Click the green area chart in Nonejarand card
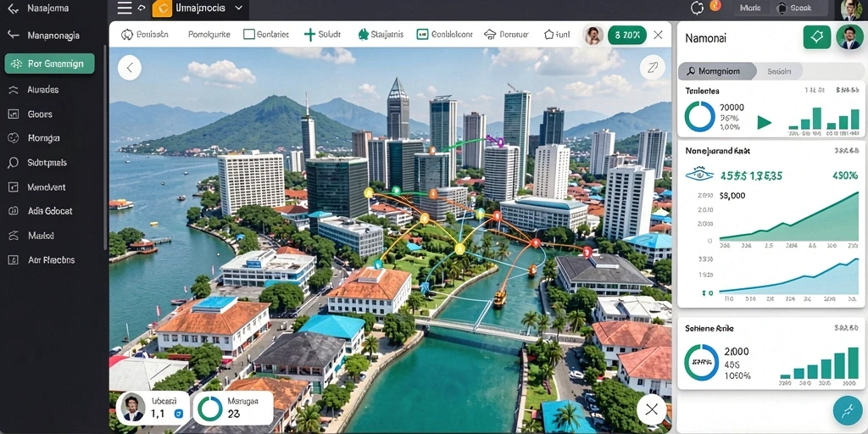Image resolution: width=868 pixels, height=434 pixels. coord(789,217)
